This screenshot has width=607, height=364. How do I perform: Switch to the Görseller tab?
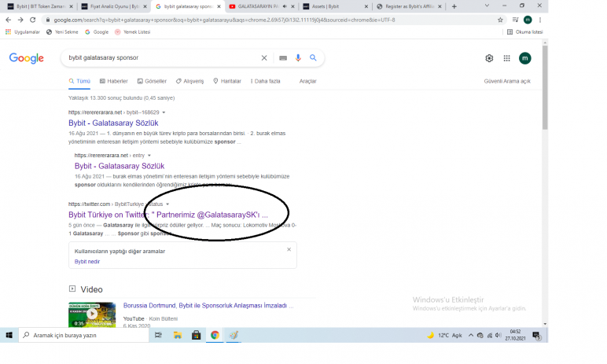152,81
